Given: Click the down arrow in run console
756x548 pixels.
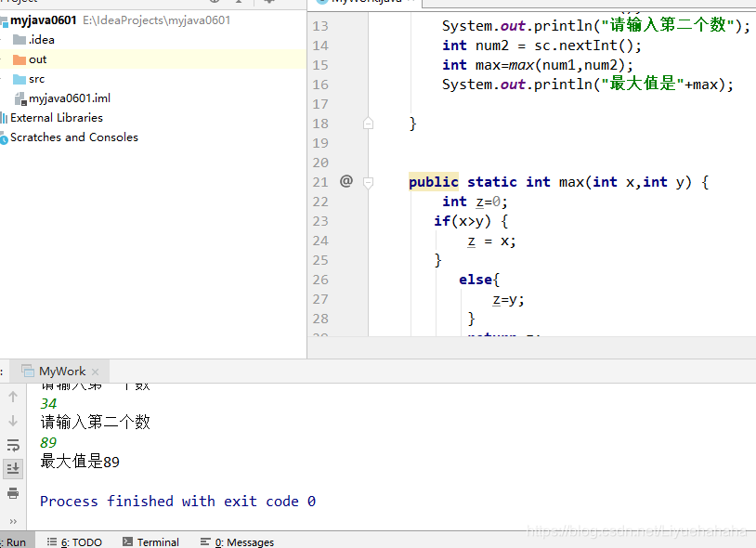Looking at the screenshot, I should click(13, 421).
